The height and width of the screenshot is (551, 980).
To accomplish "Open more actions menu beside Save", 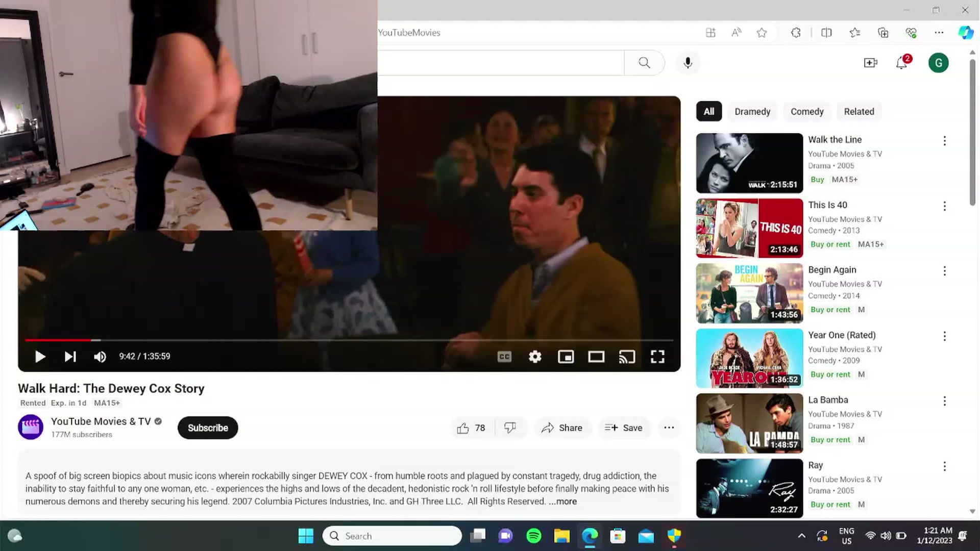I will click(x=669, y=428).
